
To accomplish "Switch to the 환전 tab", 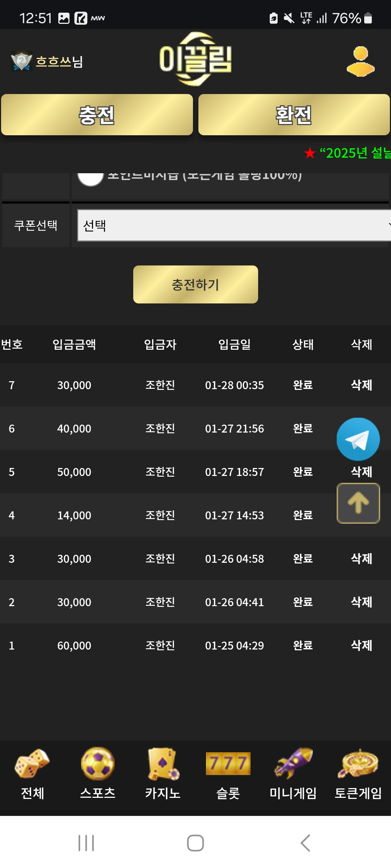I will (294, 115).
